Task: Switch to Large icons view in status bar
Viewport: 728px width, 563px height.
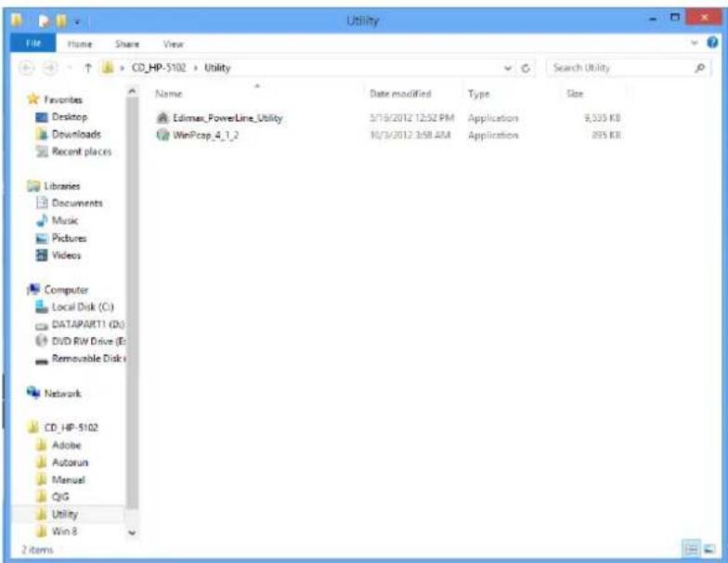Action: coord(709,550)
